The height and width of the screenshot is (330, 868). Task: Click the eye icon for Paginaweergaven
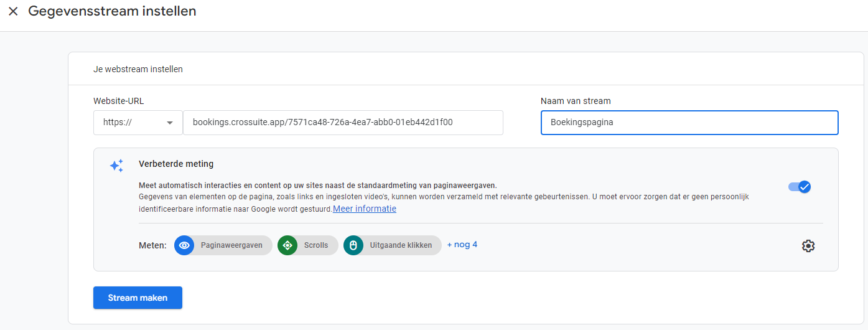pos(184,245)
